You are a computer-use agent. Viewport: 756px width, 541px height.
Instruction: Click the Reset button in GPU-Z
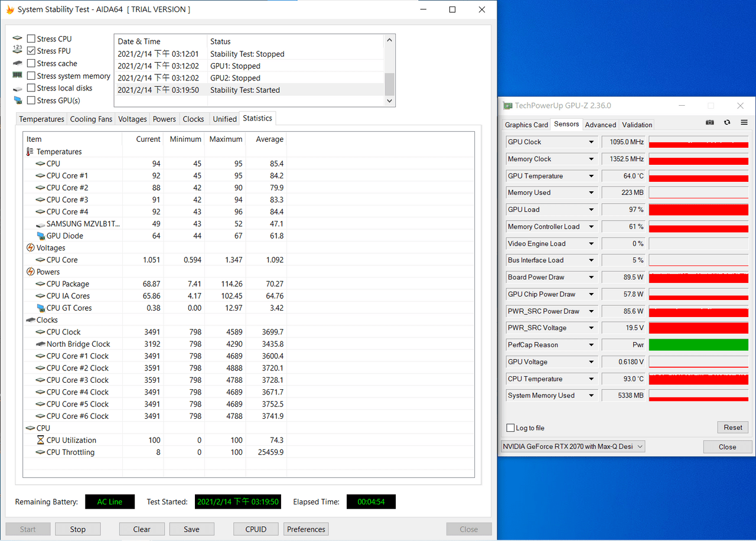(733, 427)
